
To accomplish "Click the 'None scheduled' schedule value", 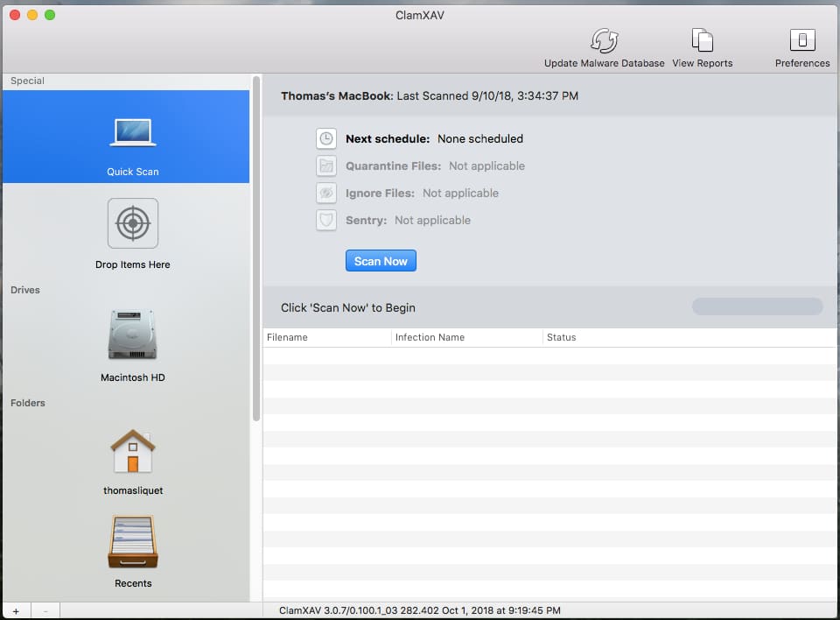I will [480, 139].
